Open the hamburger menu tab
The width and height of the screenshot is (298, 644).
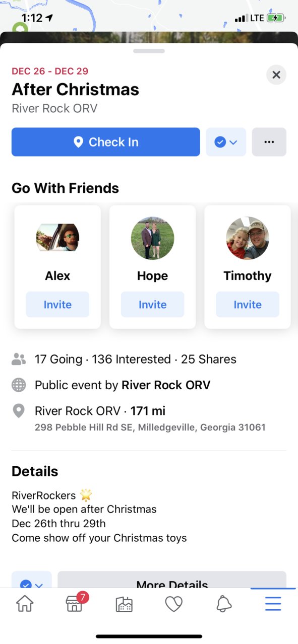pyautogui.click(x=273, y=604)
